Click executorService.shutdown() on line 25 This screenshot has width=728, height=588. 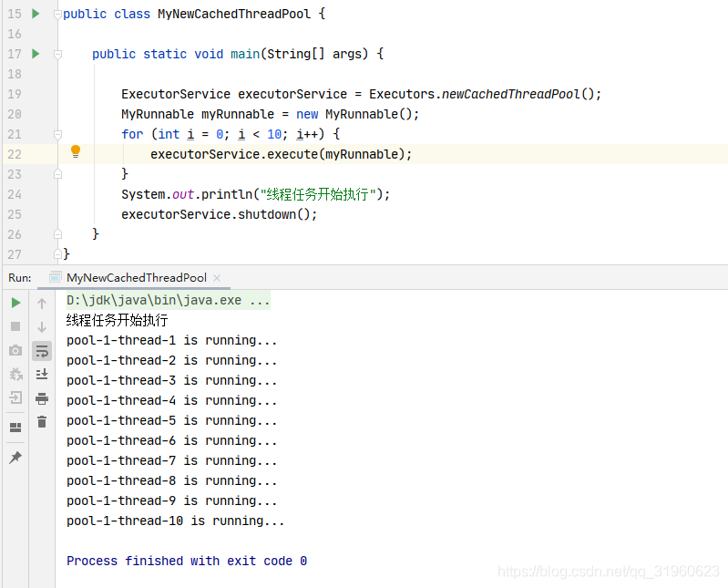click(x=220, y=214)
